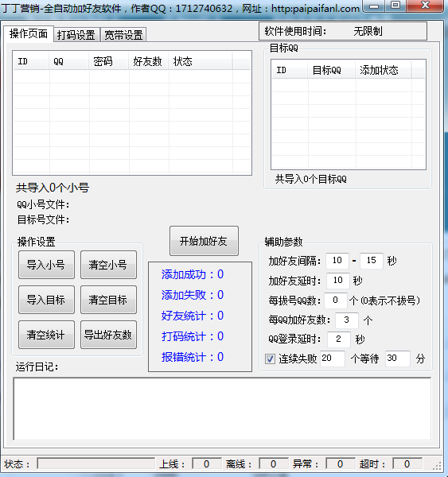The width and height of the screenshot is (448, 477).
Task: Switch to the 打码设置 tab
Action: [x=76, y=35]
